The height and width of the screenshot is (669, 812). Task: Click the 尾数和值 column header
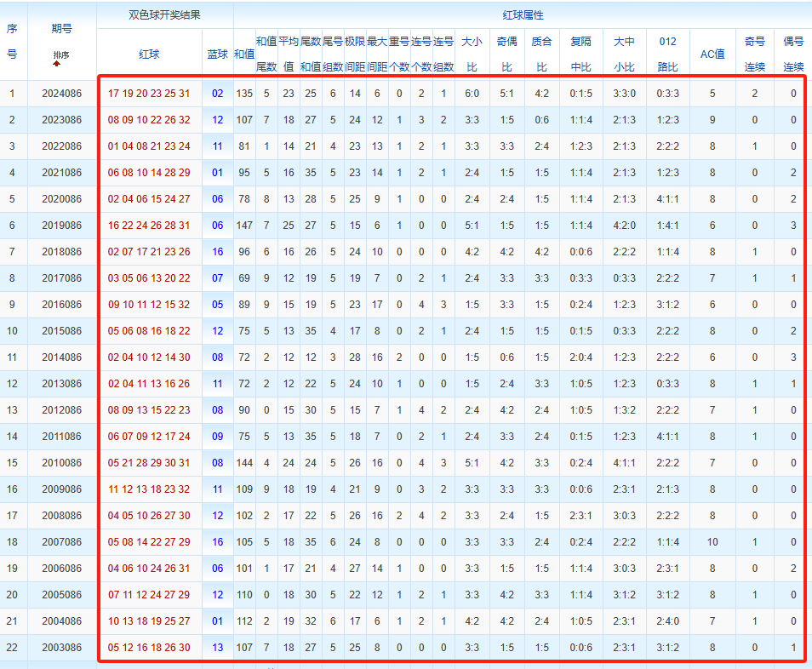[311, 54]
